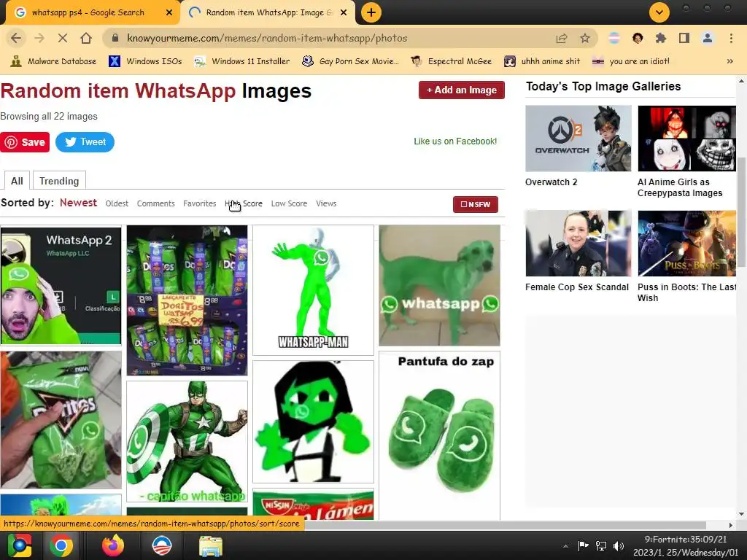Open Puss in Boots gallery thumbnail
Image resolution: width=747 pixels, height=560 pixels.
[x=687, y=244]
